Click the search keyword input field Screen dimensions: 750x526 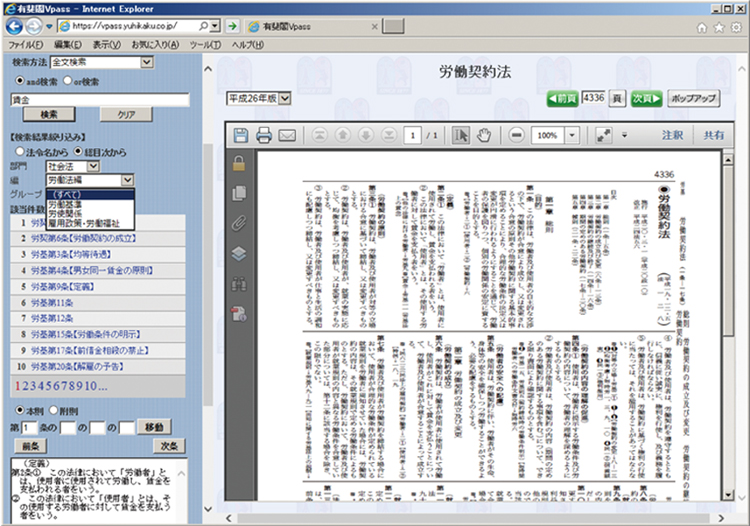100,100
